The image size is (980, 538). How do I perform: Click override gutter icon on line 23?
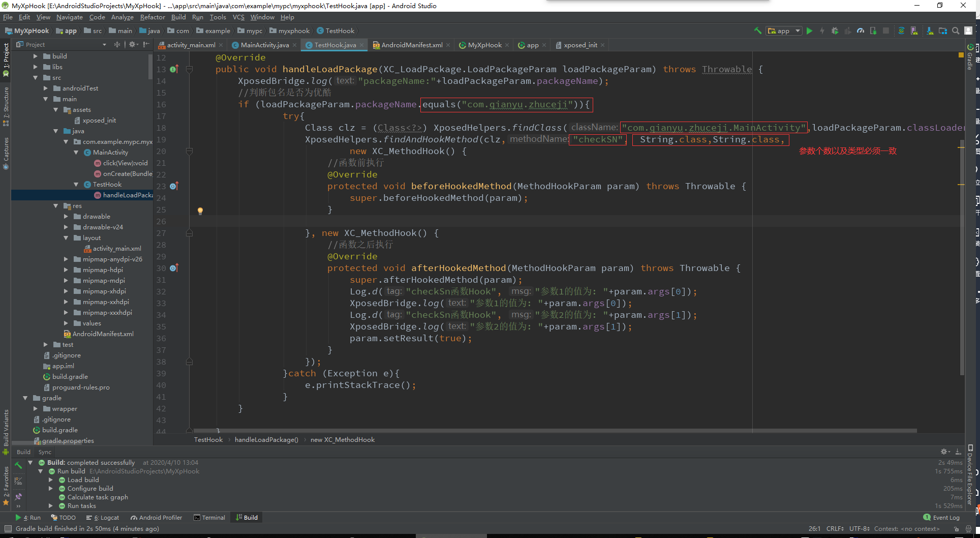[174, 186]
